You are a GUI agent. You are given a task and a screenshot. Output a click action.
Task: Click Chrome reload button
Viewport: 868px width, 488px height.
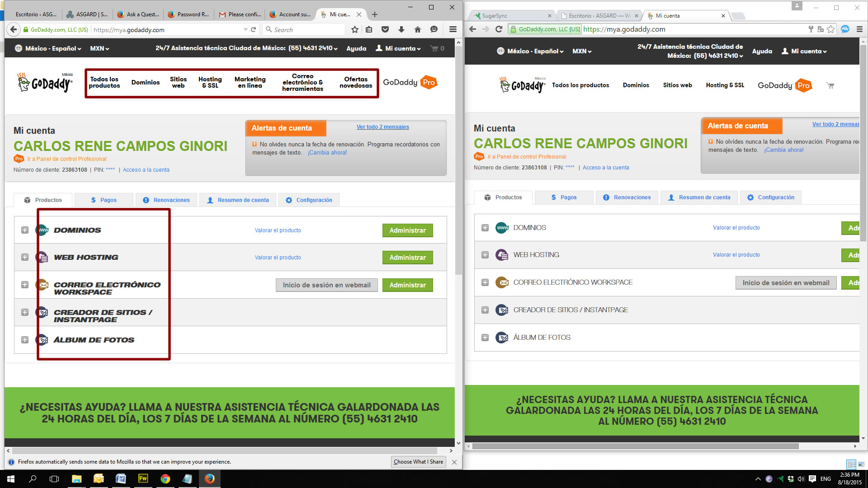pos(499,29)
